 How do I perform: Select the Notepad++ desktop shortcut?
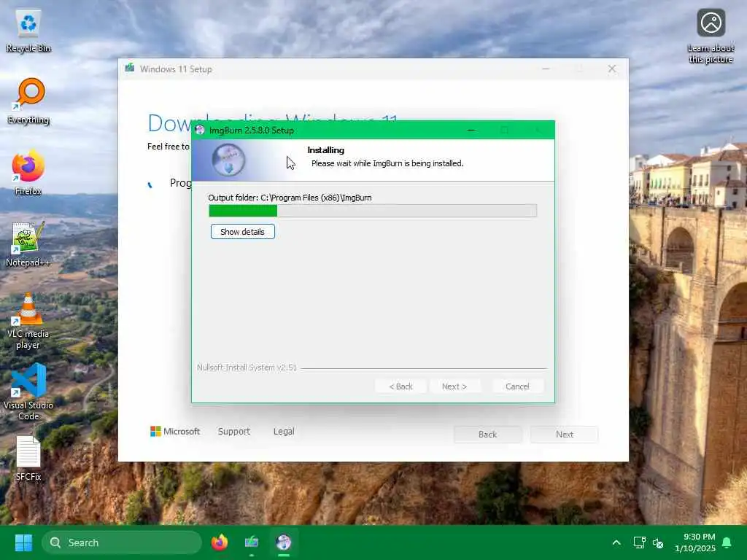28,244
